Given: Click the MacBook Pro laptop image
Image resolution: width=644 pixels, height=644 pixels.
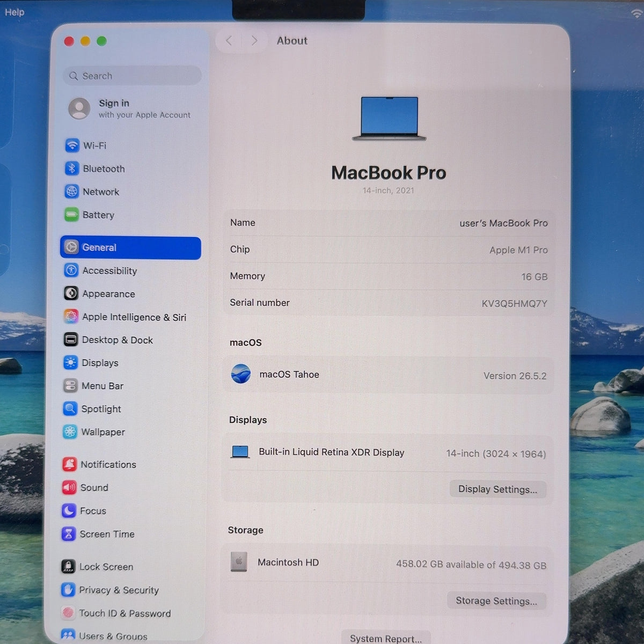Looking at the screenshot, I should click(389, 119).
